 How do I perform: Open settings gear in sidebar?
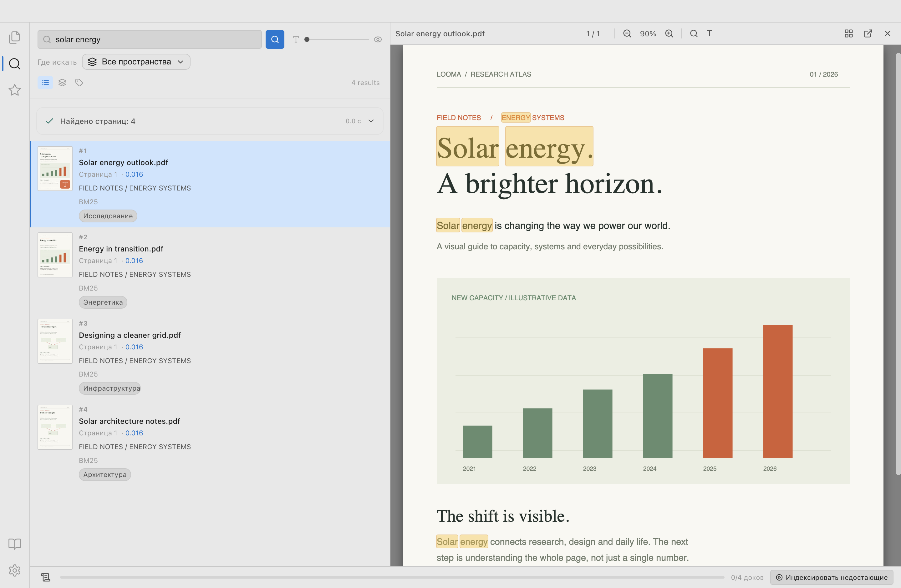point(14,570)
